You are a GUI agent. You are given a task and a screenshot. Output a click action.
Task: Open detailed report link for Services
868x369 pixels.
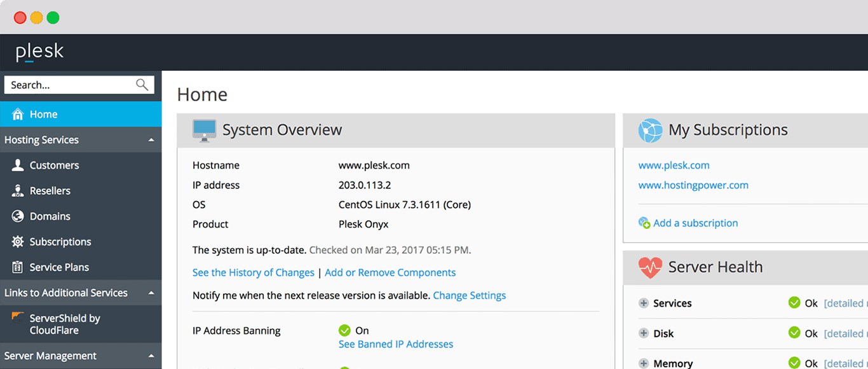pyautogui.click(x=846, y=303)
